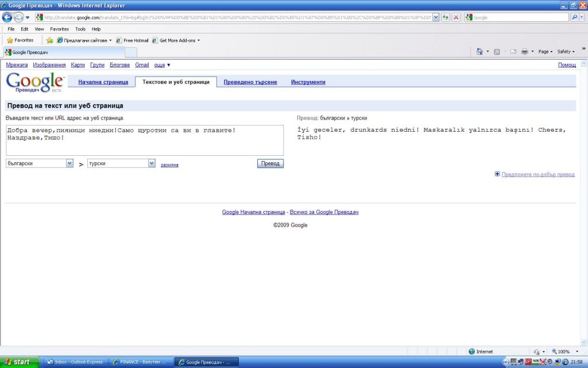
Task: Click the green Refresh arrows icon
Action: coord(446,17)
